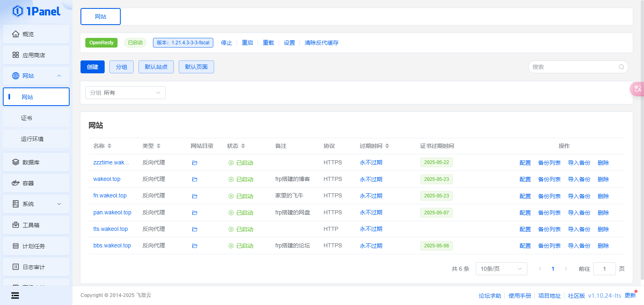Sort by expiration time column arrows

pos(387,146)
